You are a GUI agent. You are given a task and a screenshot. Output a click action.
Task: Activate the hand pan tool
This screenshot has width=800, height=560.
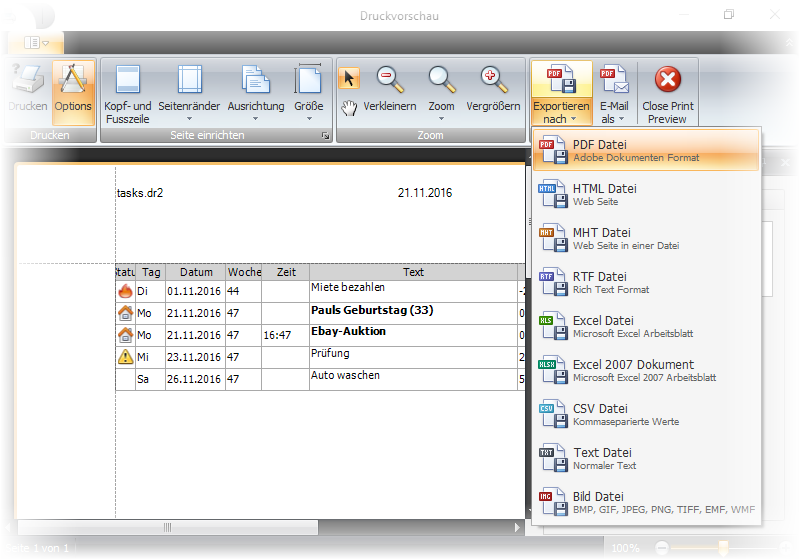tap(349, 108)
